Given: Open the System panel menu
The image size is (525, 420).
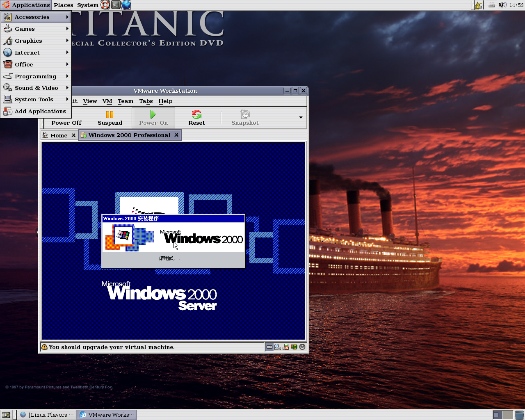Looking at the screenshot, I should click(x=87, y=5).
